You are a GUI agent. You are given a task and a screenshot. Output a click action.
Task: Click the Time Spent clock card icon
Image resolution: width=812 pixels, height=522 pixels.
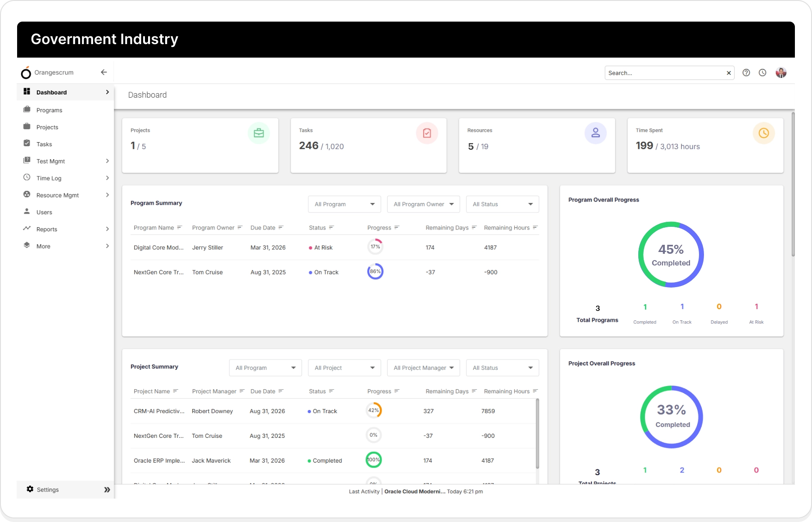click(763, 133)
